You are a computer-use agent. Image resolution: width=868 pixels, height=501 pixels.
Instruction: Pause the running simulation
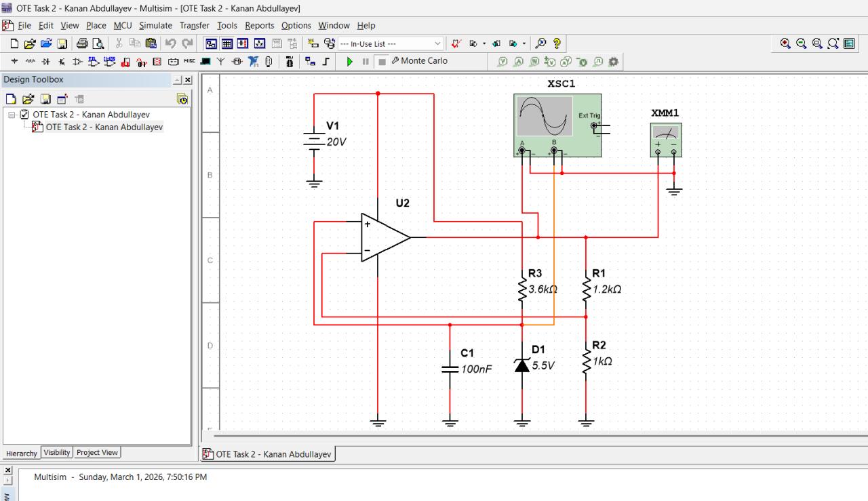click(x=365, y=61)
